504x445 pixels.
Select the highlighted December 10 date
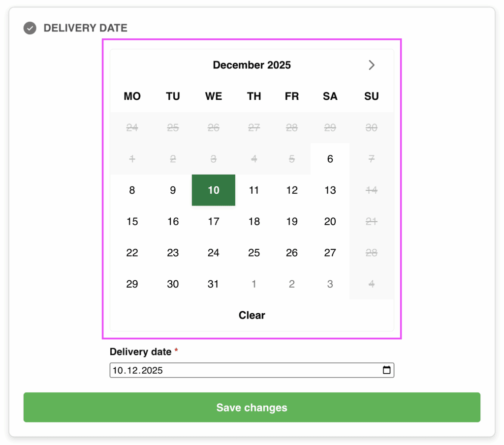click(213, 190)
